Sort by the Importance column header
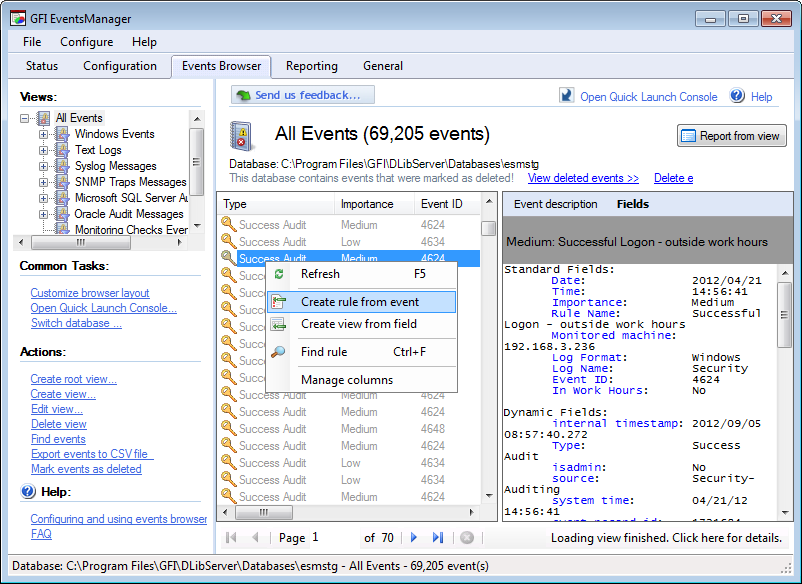This screenshot has height=584, width=802. [374, 204]
